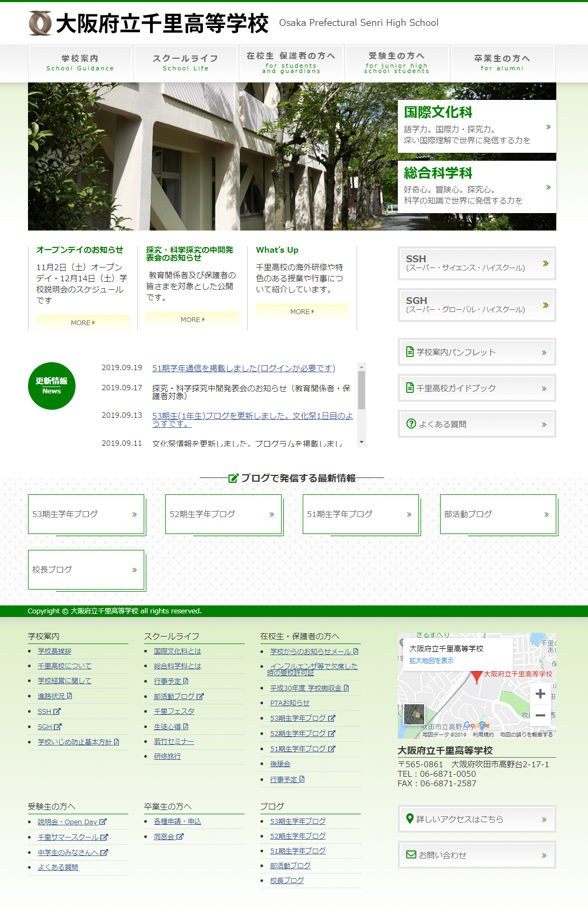The image size is (588, 920).
Task: Zoom in on the Google map
Action: point(540,694)
